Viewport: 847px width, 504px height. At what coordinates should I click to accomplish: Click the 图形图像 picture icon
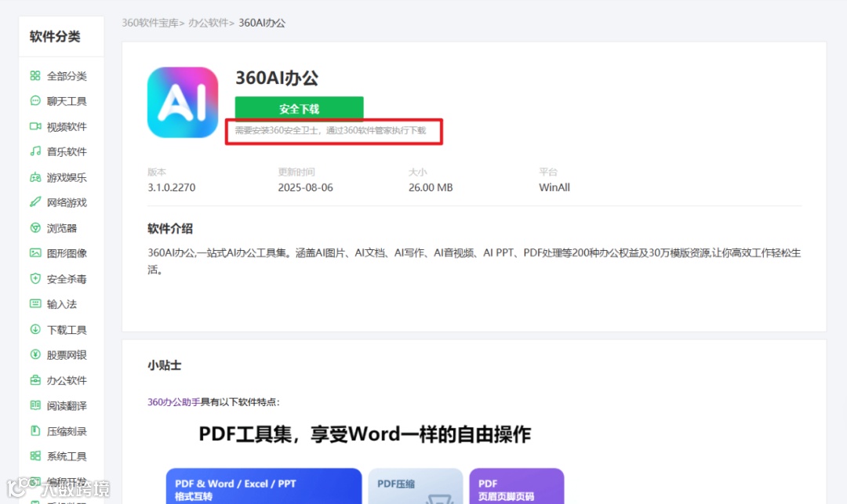tap(35, 253)
